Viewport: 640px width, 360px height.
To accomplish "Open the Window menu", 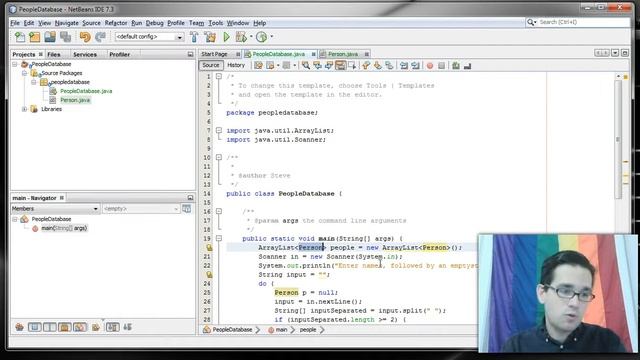I will 238,23.
